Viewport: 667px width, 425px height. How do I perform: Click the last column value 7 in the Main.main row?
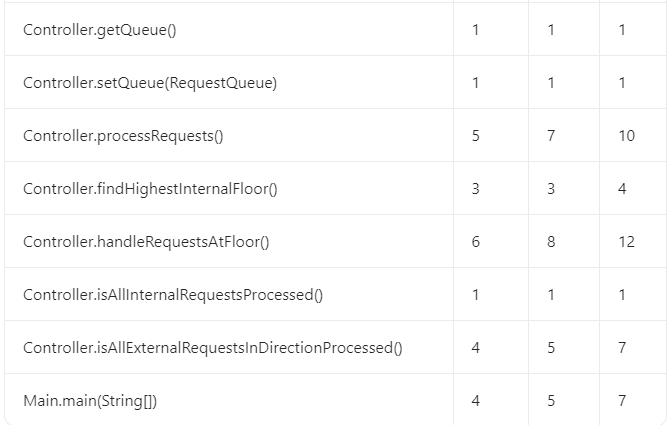[x=622, y=400]
